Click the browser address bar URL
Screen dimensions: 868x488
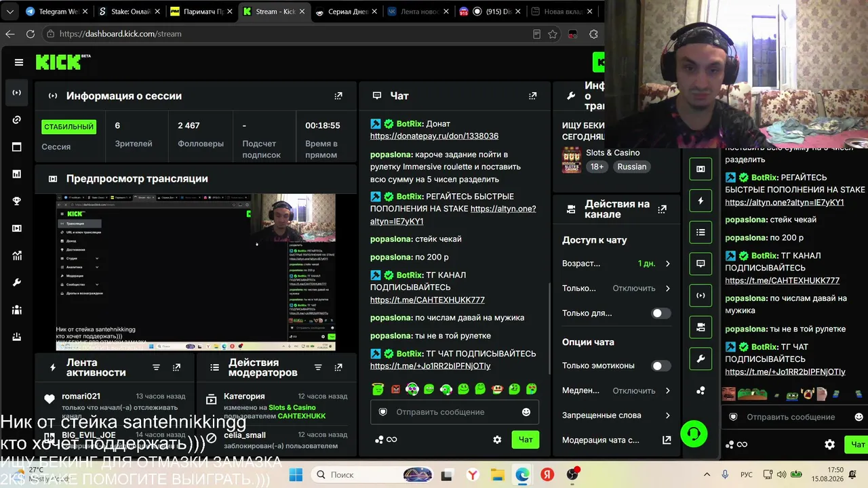coord(120,34)
